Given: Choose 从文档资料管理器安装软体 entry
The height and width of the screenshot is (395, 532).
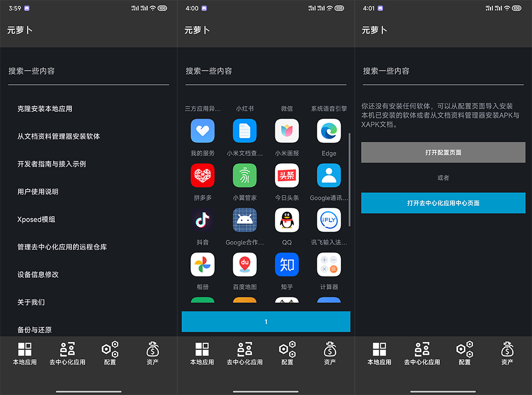Looking at the screenshot, I should tap(59, 136).
